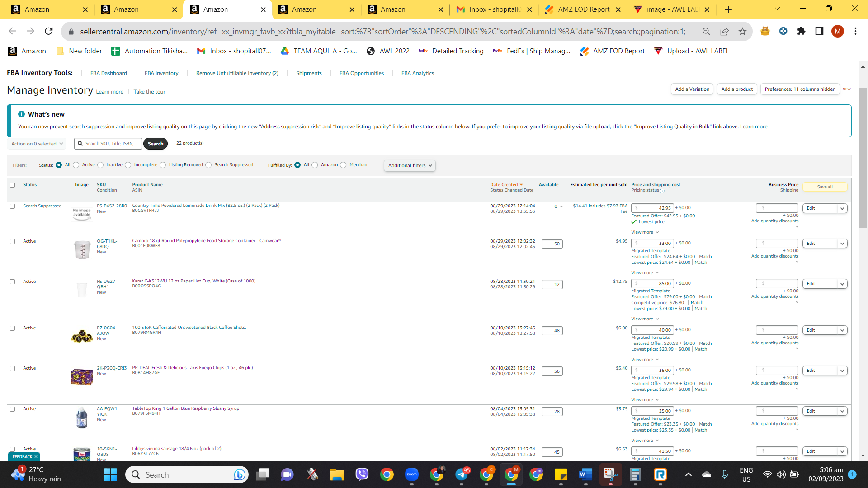Click the zoom magnifier icon in address bar

pyautogui.click(x=706, y=31)
